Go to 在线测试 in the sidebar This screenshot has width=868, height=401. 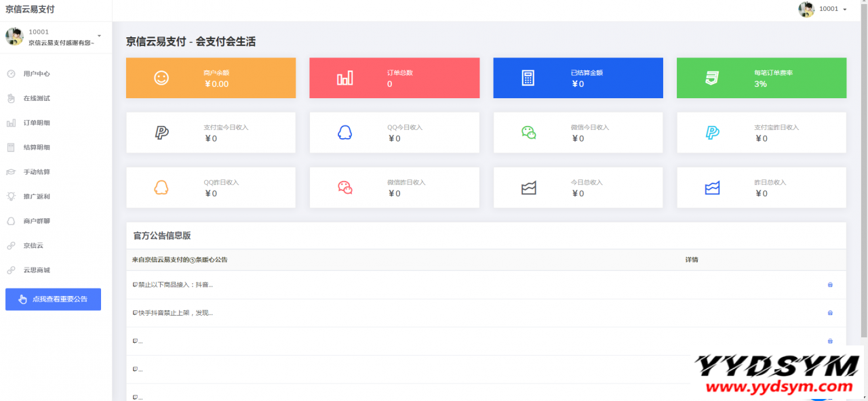pos(37,98)
